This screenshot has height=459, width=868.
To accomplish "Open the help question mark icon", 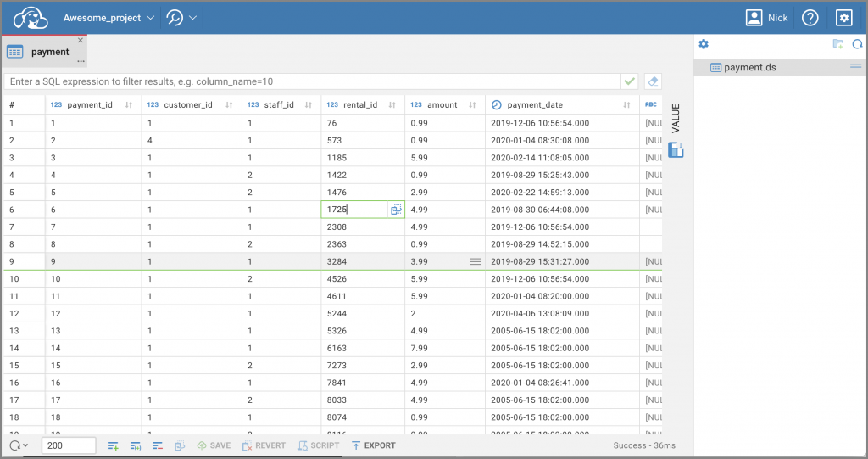I will tap(810, 18).
